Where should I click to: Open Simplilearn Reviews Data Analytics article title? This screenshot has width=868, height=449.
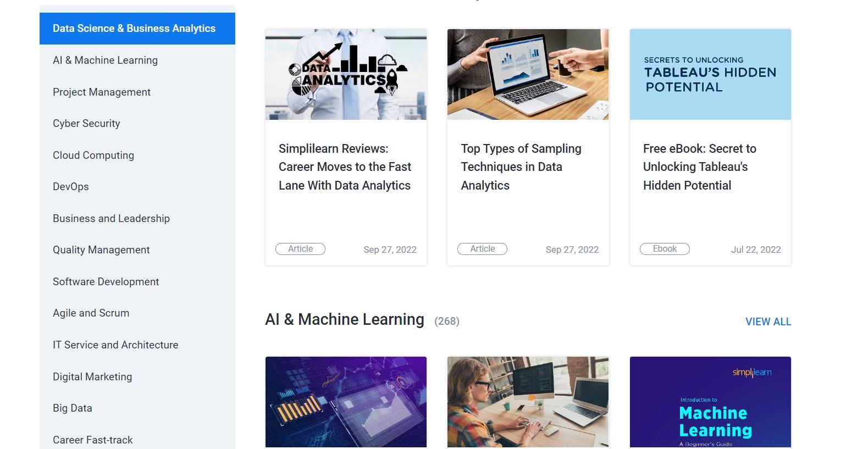click(x=345, y=167)
